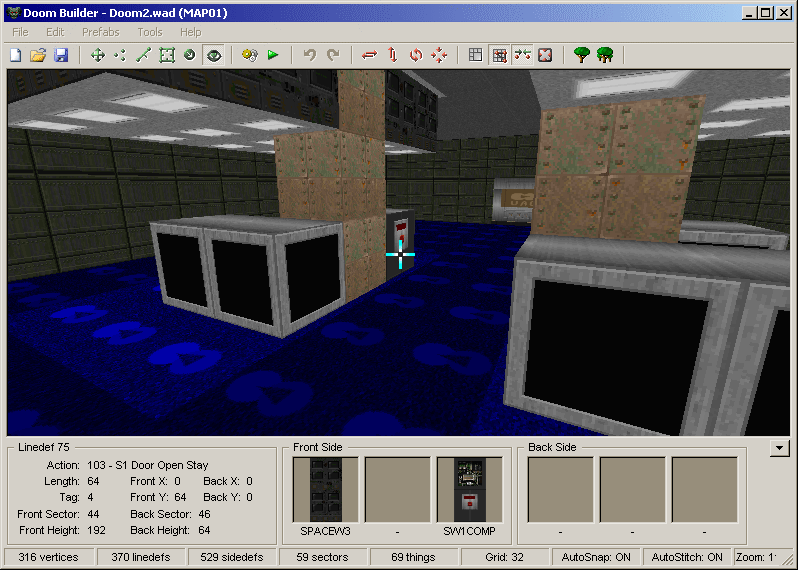Click AutoStitch: ON status bar entry
The height and width of the screenshot is (570, 798).
click(687, 557)
